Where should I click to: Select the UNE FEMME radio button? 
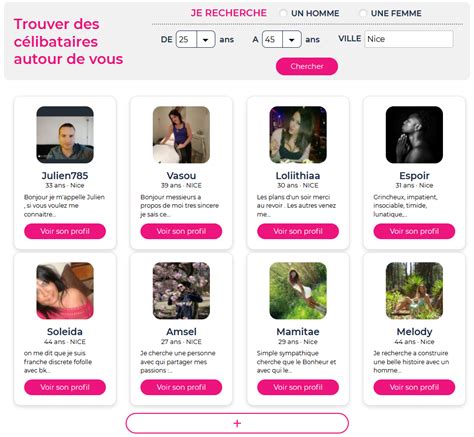coord(363,13)
